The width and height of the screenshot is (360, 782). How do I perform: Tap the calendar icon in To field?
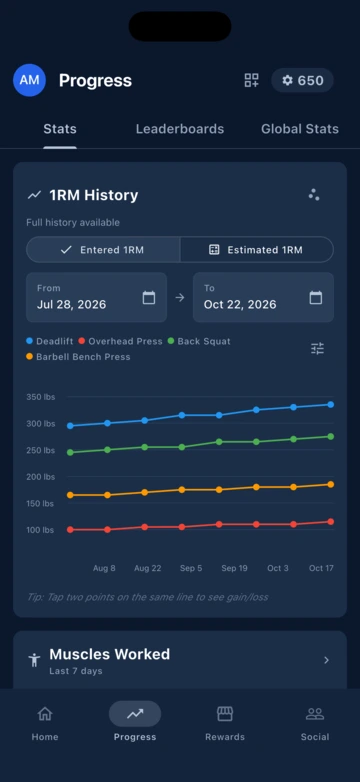click(316, 298)
